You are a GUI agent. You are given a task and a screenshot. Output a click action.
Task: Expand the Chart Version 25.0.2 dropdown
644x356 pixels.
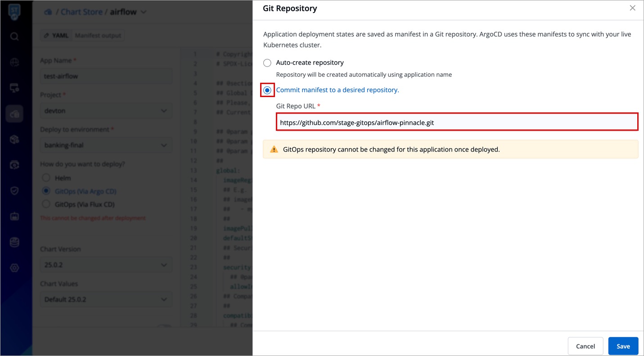coord(106,265)
